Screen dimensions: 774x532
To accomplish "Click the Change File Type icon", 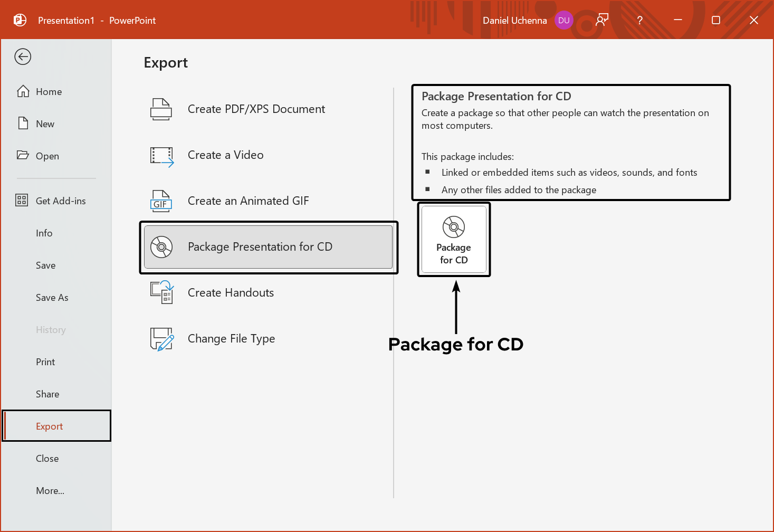I will 161,338.
